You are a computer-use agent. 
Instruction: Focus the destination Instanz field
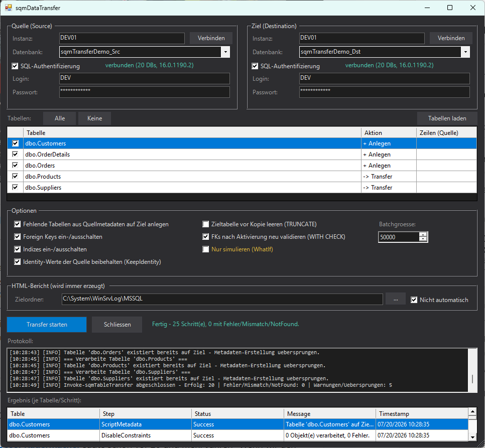(x=362, y=38)
